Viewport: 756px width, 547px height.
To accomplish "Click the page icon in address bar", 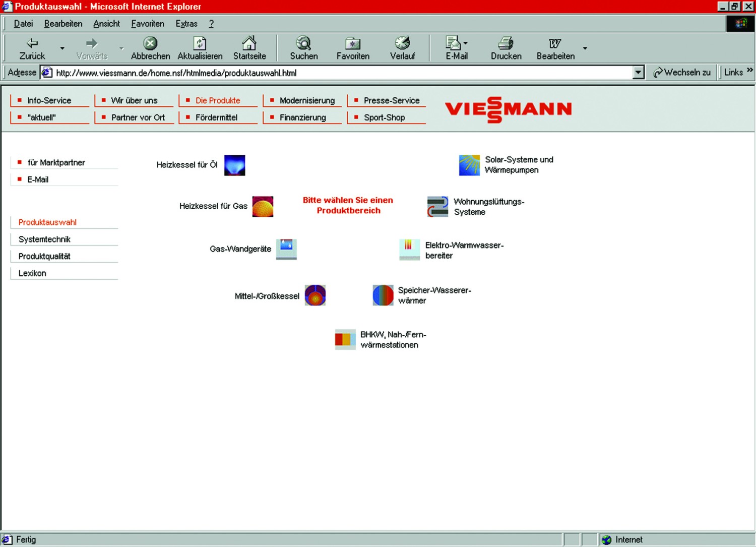I will coord(47,73).
